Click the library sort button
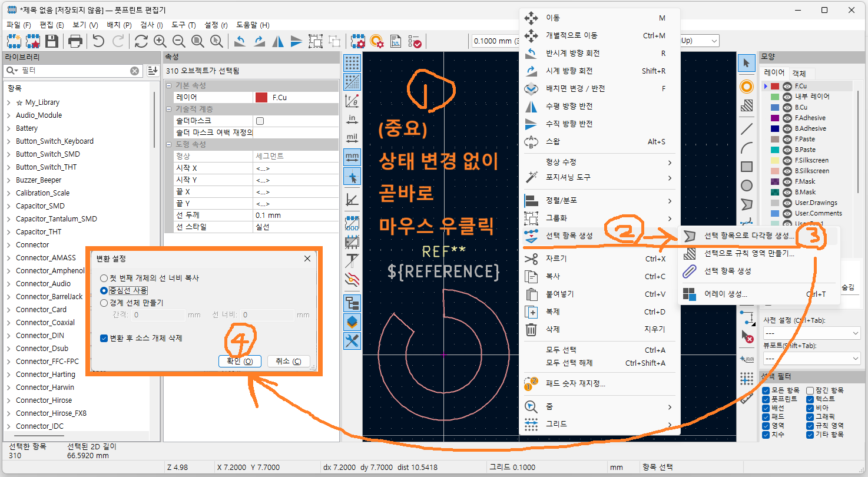Image resolution: width=868 pixels, height=477 pixels. [x=153, y=71]
